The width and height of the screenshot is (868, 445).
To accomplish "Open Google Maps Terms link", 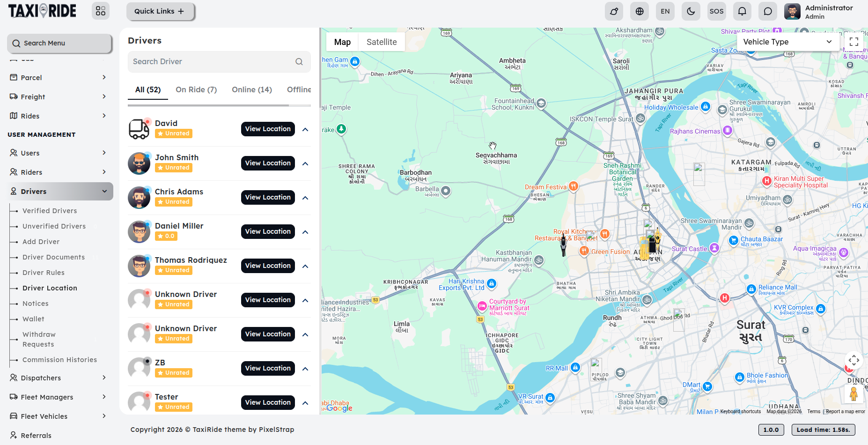I will [x=814, y=411].
